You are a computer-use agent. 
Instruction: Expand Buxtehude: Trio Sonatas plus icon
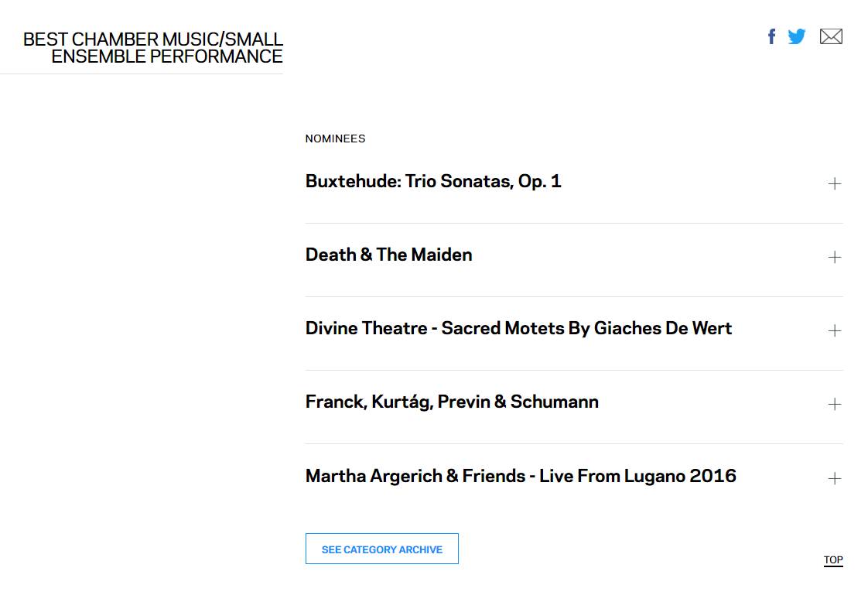click(834, 184)
